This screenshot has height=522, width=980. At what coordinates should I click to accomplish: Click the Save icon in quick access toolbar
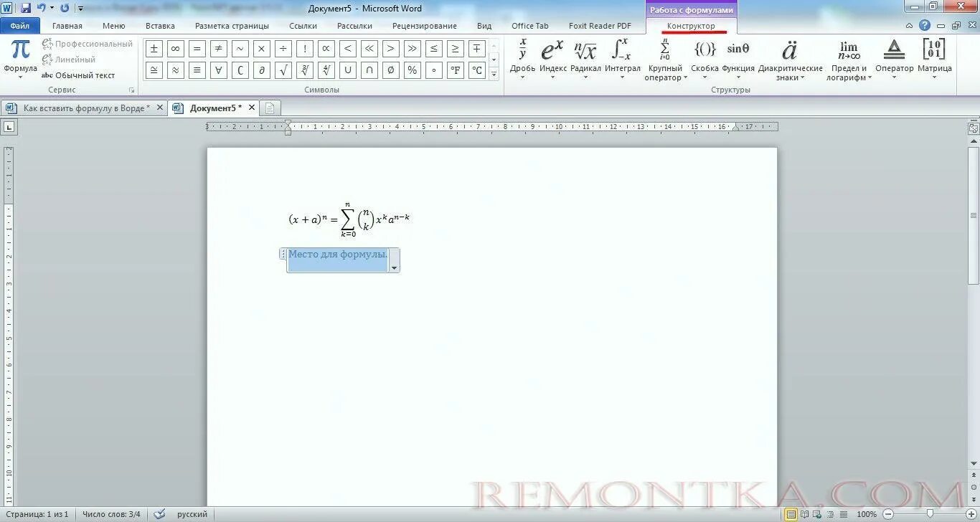[26, 8]
